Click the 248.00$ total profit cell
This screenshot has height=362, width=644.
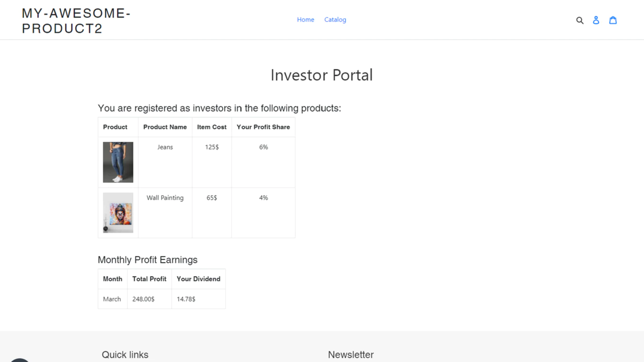point(144,299)
